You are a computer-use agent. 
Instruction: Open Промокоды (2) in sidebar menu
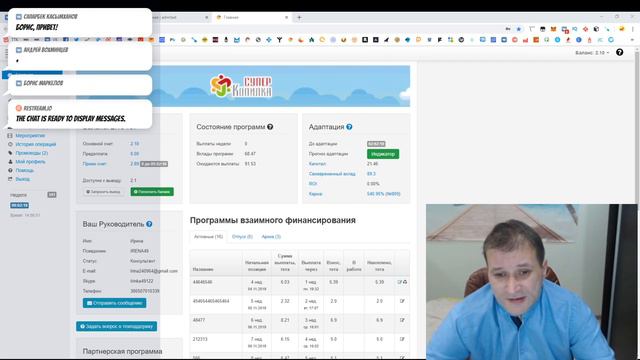click(x=31, y=153)
